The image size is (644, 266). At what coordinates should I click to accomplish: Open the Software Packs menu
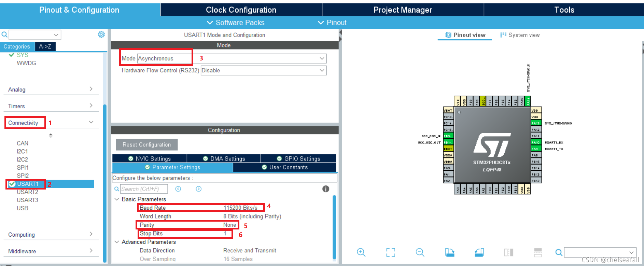click(x=236, y=23)
